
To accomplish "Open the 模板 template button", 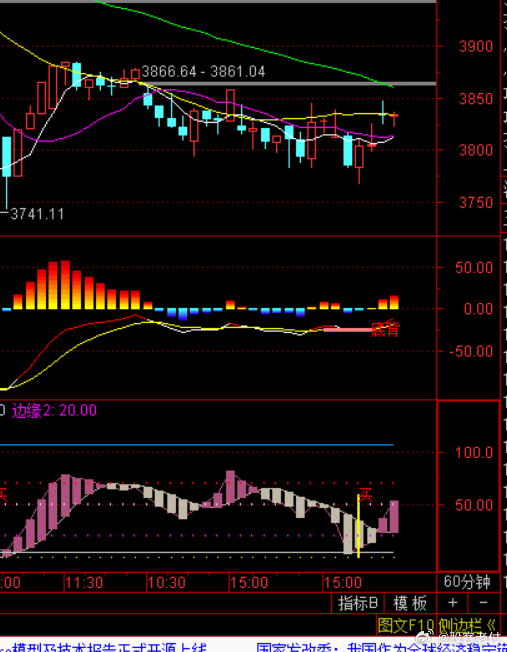I will coord(410,603).
